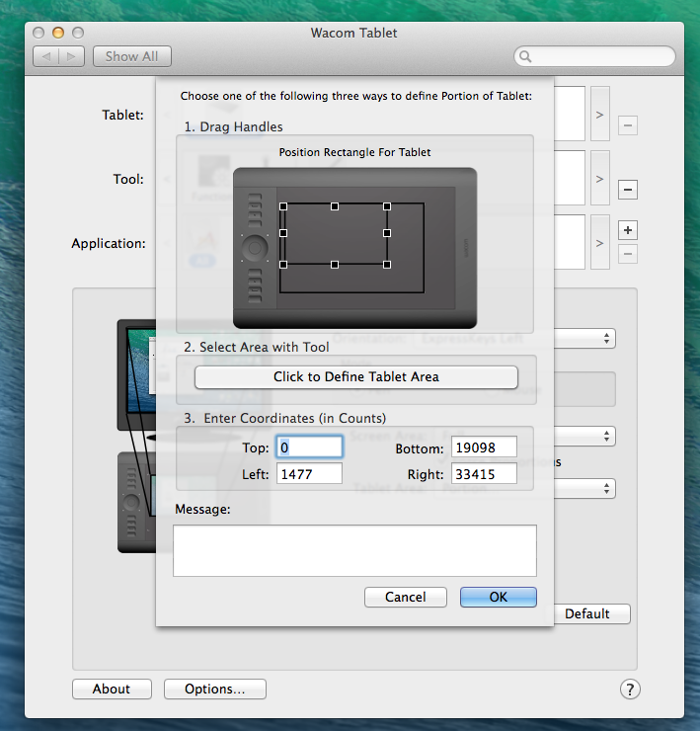Click the Default button behind the dialog
Viewport: 700px width, 731px height.
591,613
